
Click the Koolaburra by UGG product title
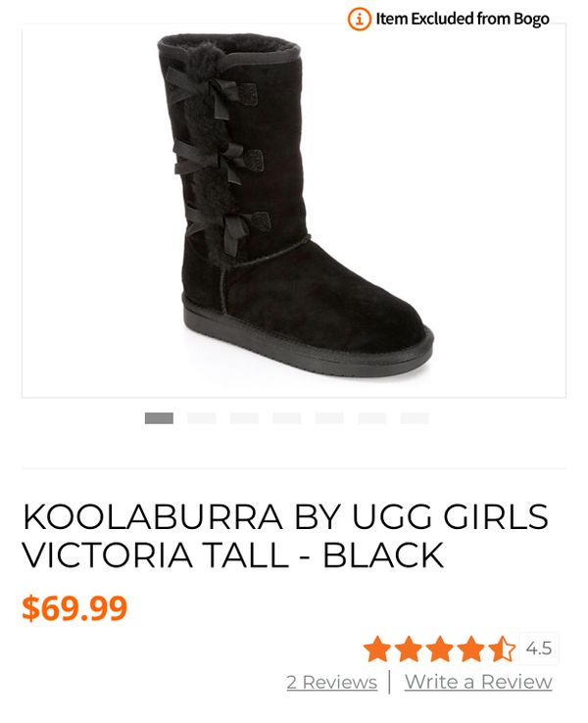pos(285,535)
